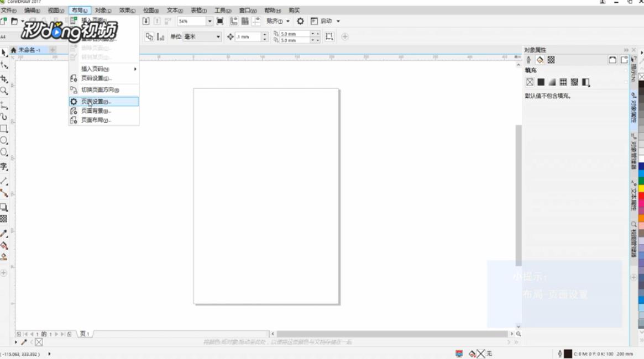Screen dimensions: 644x359
Task: Select the Text tool
Action: 4,166
